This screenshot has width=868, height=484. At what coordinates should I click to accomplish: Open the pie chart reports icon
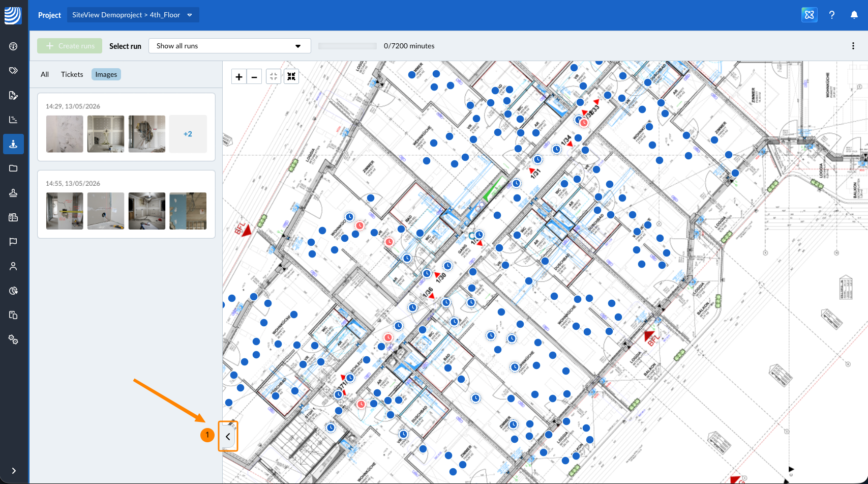[13, 291]
